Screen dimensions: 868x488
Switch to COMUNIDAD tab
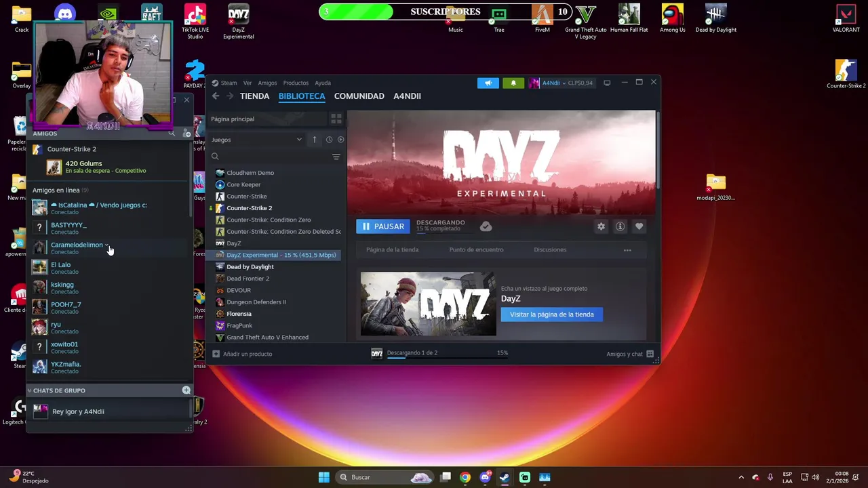[x=359, y=96]
